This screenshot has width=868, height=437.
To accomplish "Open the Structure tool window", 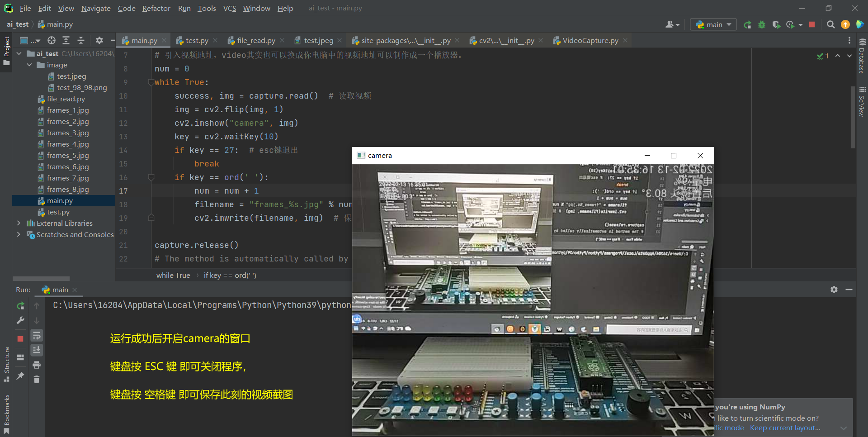I will 6,364.
